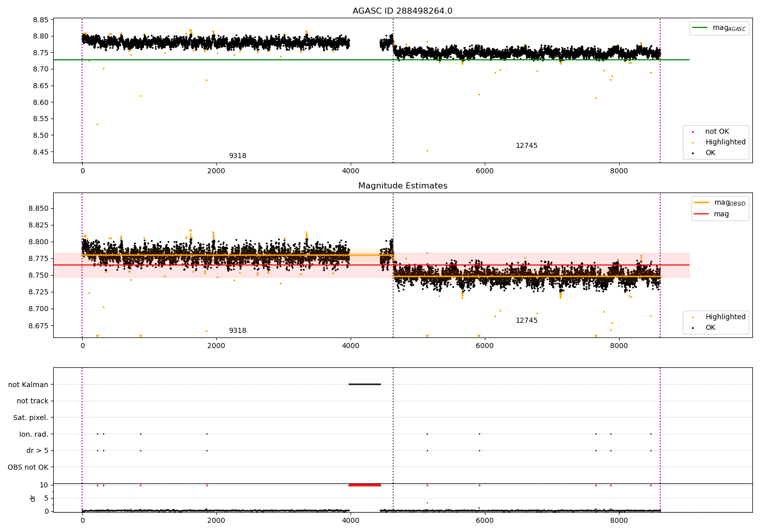Click obsid label '9318' in top plot
This screenshot has width=760, height=532.
click(238, 156)
